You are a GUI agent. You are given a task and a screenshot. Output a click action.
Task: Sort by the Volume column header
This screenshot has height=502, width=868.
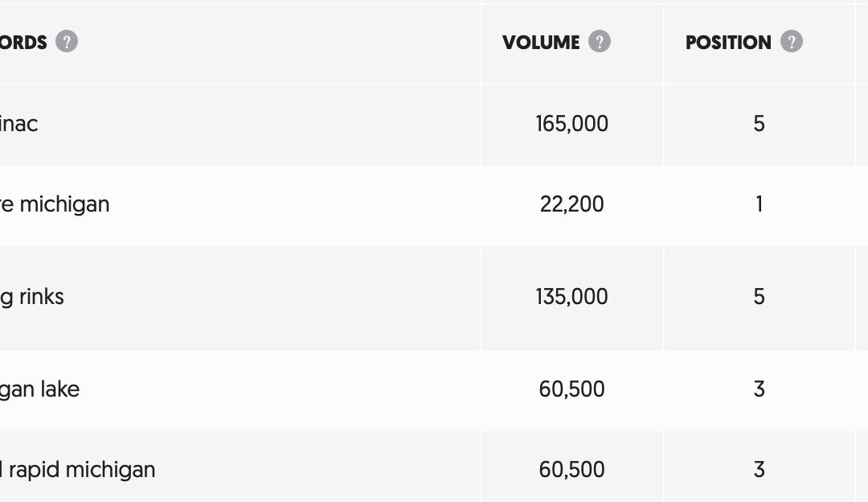pyautogui.click(x=541, y=42)
